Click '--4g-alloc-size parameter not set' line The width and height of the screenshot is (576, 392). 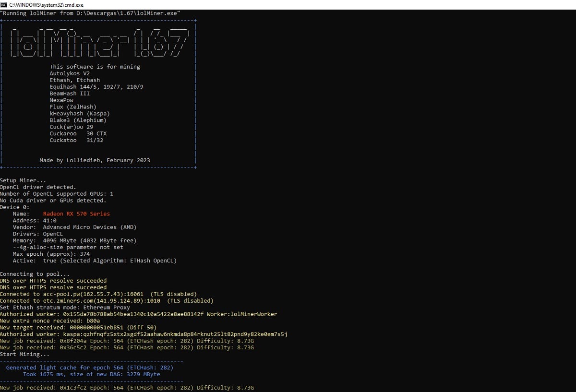68,248
